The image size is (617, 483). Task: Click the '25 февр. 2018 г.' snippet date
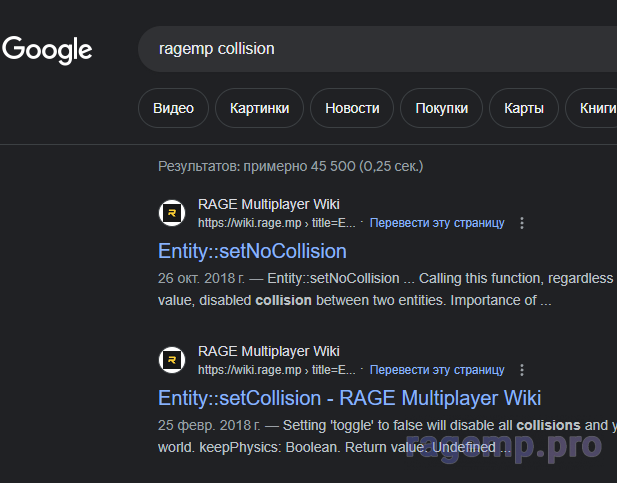coord(209,425)
